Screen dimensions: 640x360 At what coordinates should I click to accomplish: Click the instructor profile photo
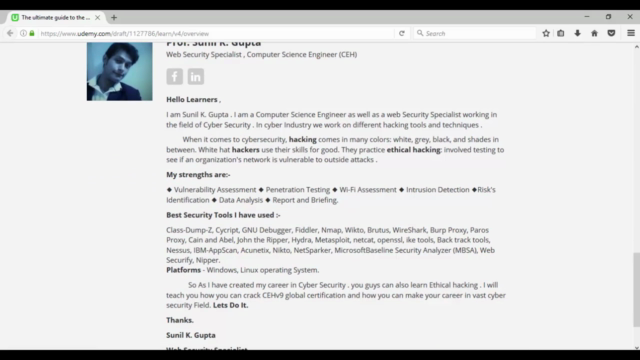[x=120, y=71]
